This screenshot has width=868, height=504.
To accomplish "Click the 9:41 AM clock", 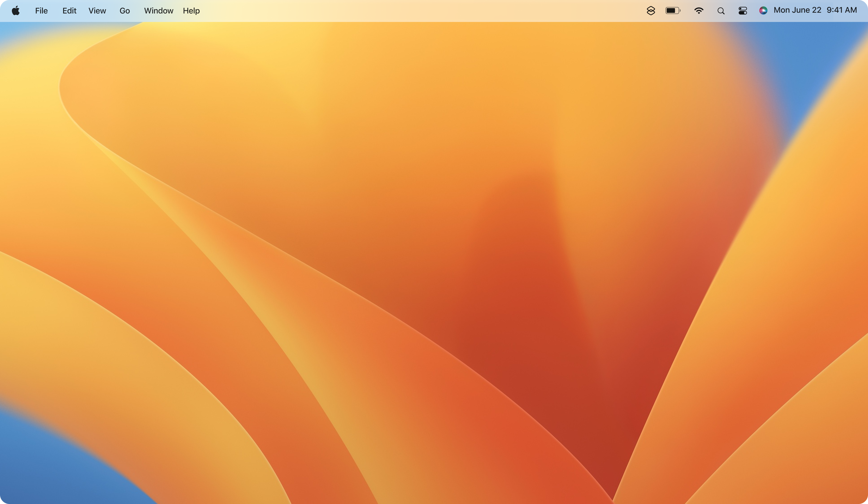I will 841,10.
